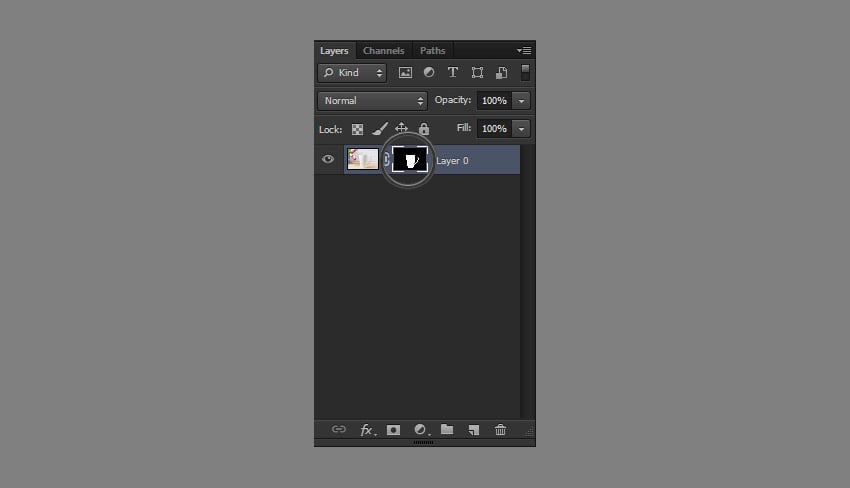The width and height of the screenshot is (850, 488).
Task: Click the Fill label
Action: tap(464, 128)
